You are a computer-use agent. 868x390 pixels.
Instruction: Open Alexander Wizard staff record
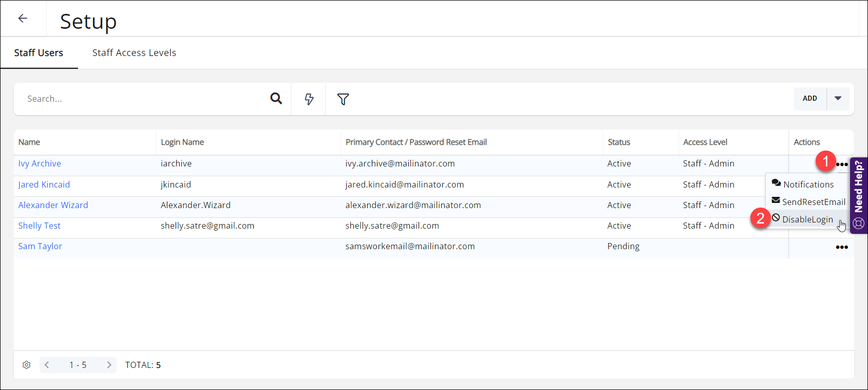pos(53,205)
